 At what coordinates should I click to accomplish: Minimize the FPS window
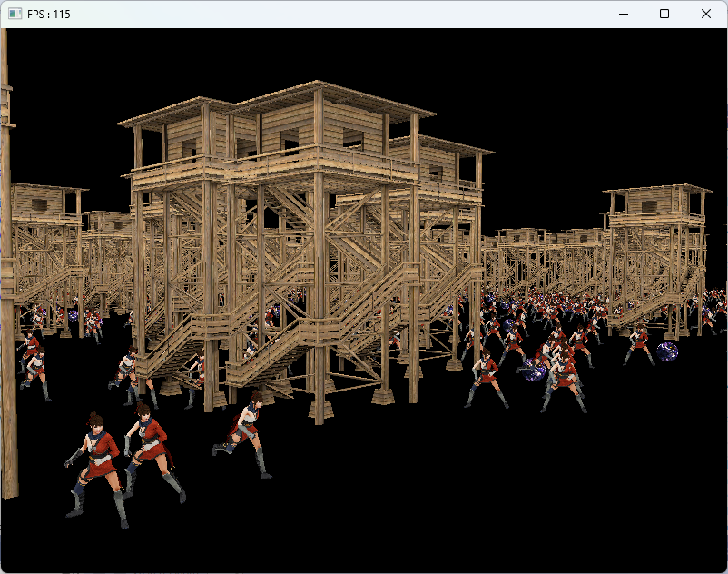coord(624,14)
